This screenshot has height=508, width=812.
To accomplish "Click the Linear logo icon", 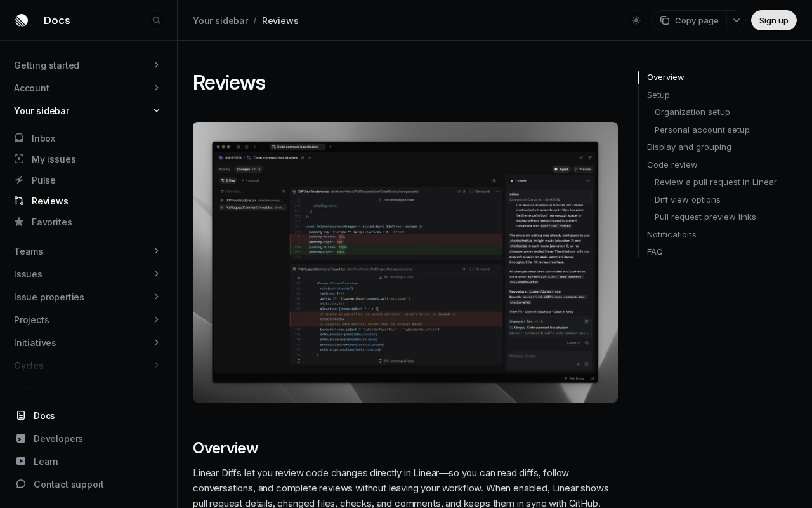I will coord(22,20).
